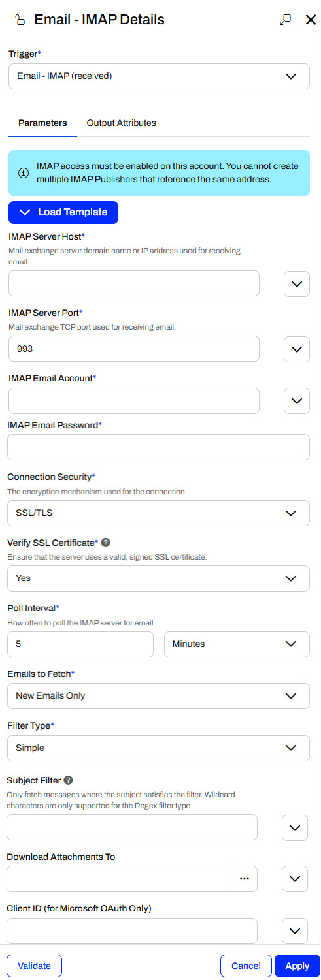
Task: Click the info icon in the IMAP notice
Action: [24, 173]
